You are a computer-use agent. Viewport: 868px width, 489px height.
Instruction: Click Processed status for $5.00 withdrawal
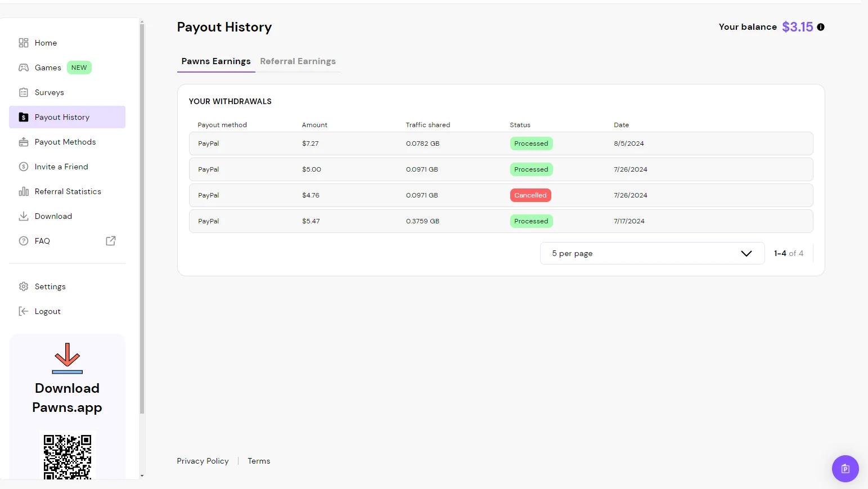coord(531,169)
